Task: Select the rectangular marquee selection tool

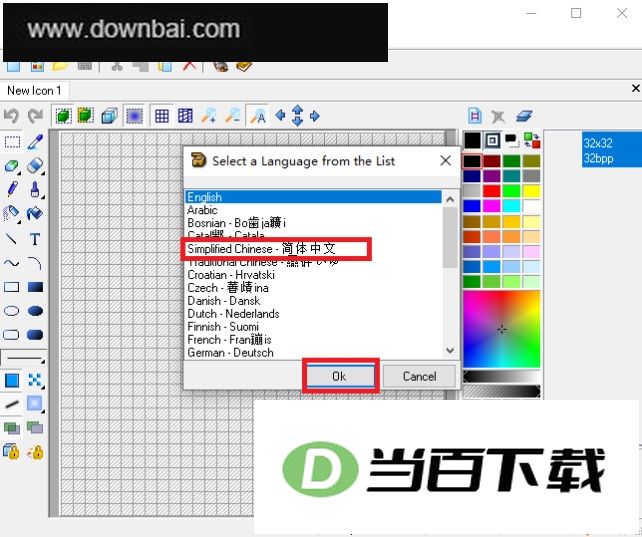Action: (x=12, y=142)
